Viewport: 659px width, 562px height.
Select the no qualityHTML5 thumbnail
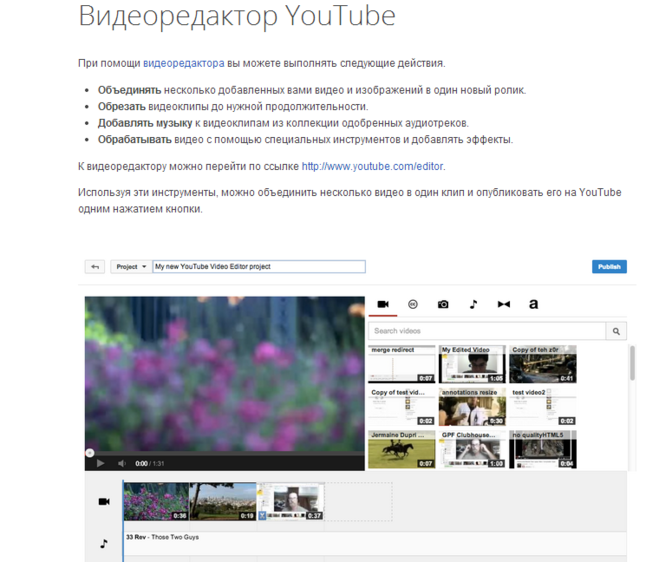pos(543,449)
